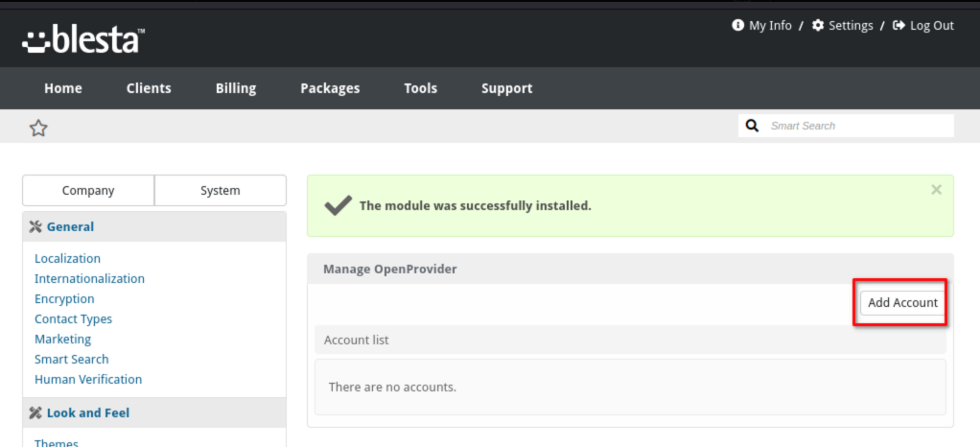Switch to the System tab
The image size is (980, 447).
220,191
